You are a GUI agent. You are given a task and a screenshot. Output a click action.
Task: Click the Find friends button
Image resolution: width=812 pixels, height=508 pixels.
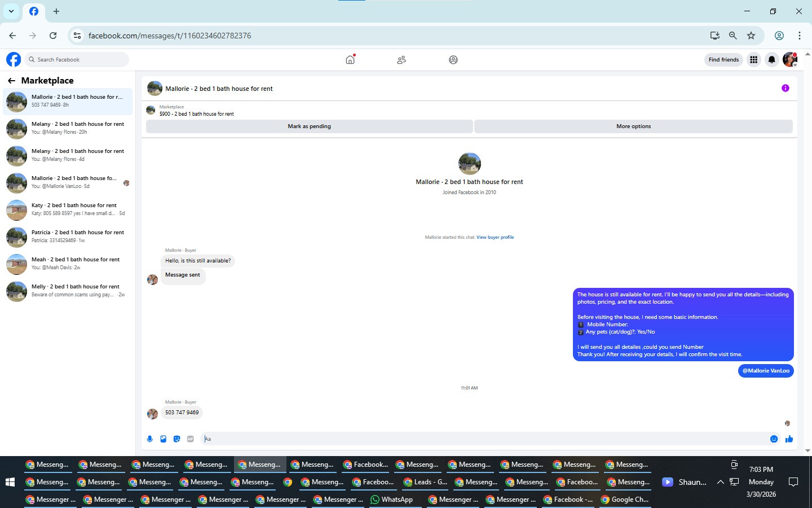(723, 59)
